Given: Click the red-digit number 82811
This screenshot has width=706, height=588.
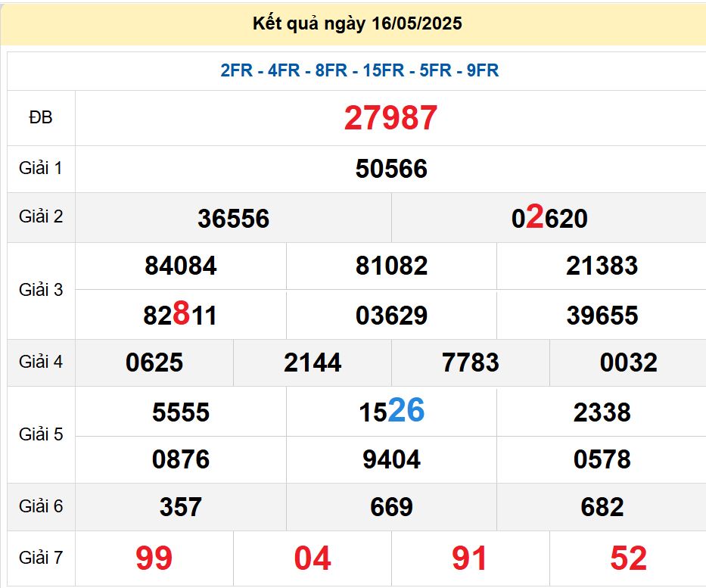Looking at the screenshot, I should pyautogui.click(x=179, y=314).
